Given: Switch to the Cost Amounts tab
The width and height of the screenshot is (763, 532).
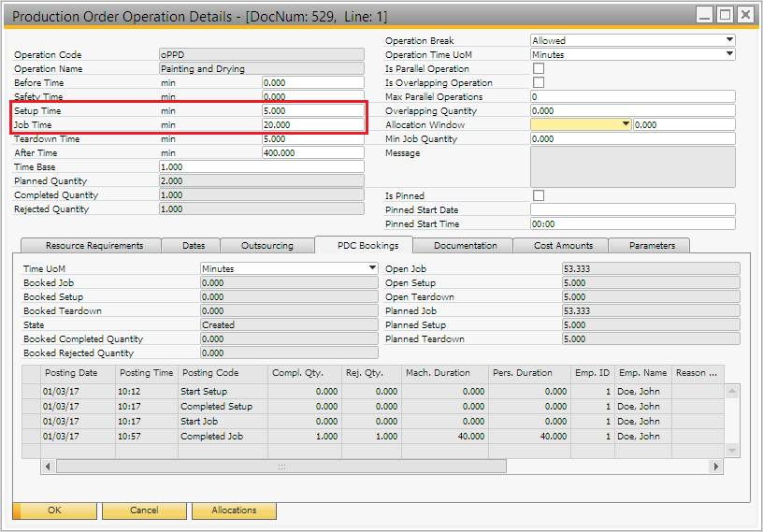Looking at the screenshot, I should pyautogui.click(x=563, y=246).
